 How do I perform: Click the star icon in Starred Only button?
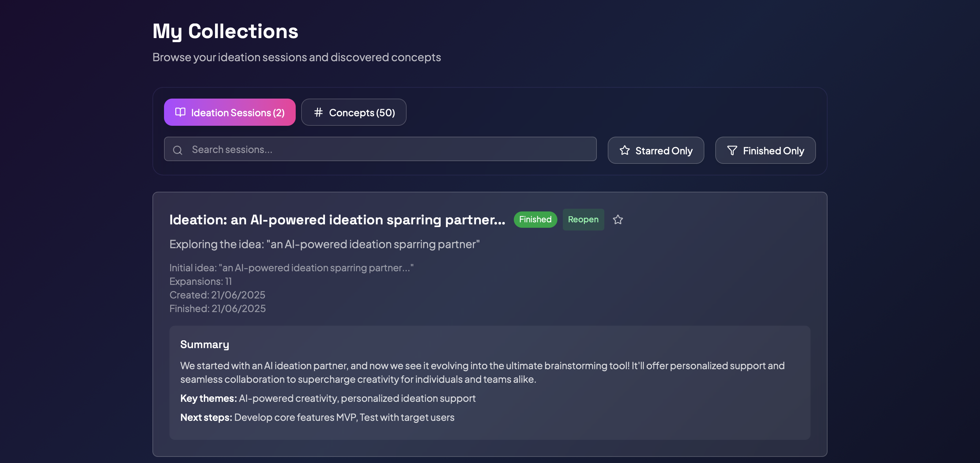[624, 150]
